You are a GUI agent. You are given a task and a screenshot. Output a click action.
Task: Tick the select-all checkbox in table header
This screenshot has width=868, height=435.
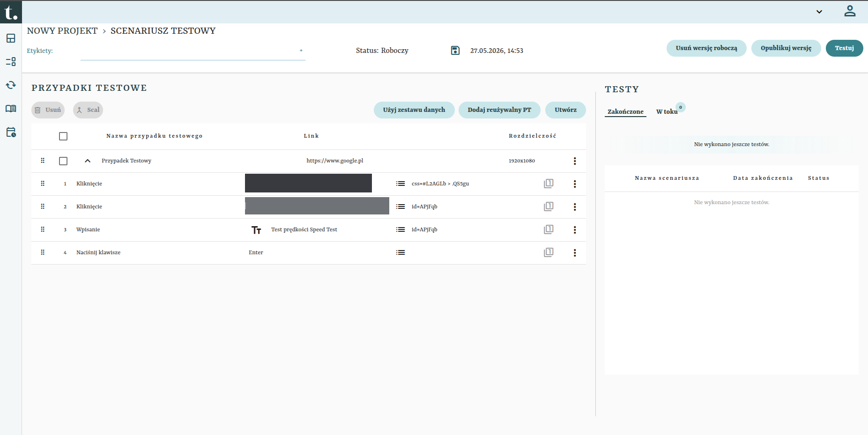(x=63, y=136)
